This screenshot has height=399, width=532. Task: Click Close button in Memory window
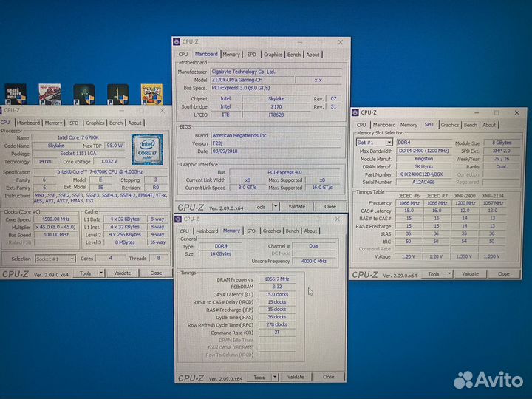click(328, 377)
